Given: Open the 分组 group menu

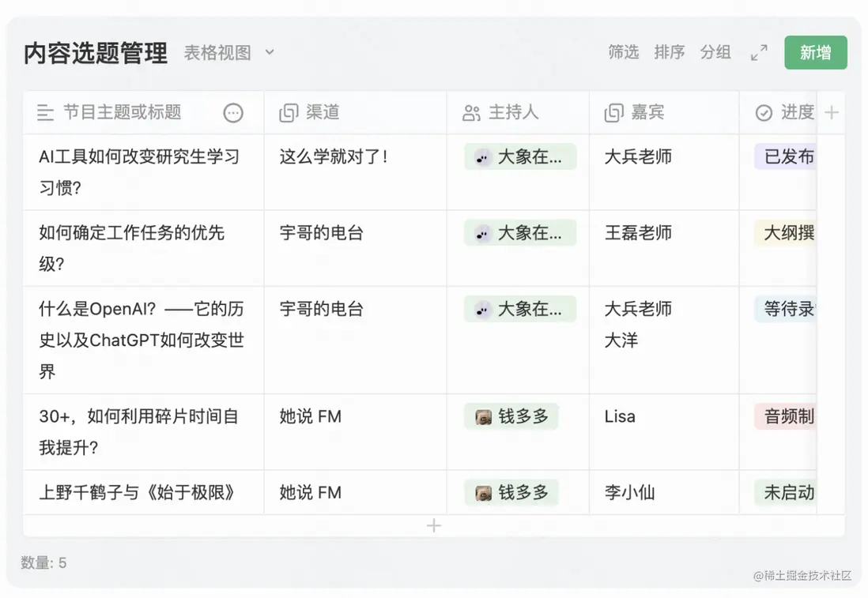Looking at the screenshot, I should pos(715,53).
